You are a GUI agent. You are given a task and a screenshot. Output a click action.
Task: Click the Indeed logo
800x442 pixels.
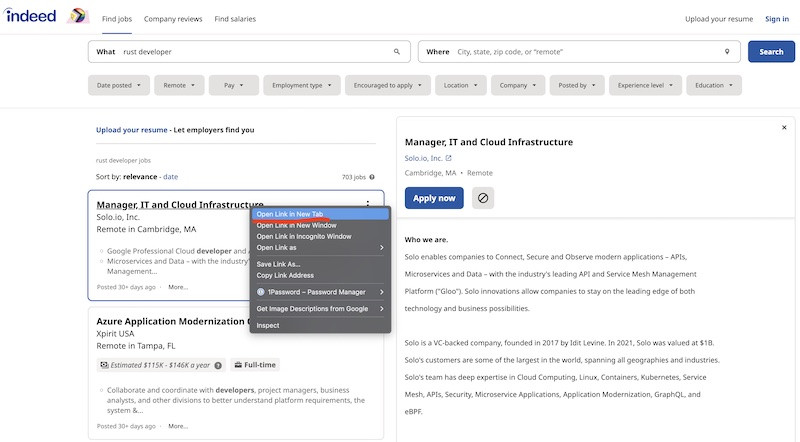tap(30, 16)
